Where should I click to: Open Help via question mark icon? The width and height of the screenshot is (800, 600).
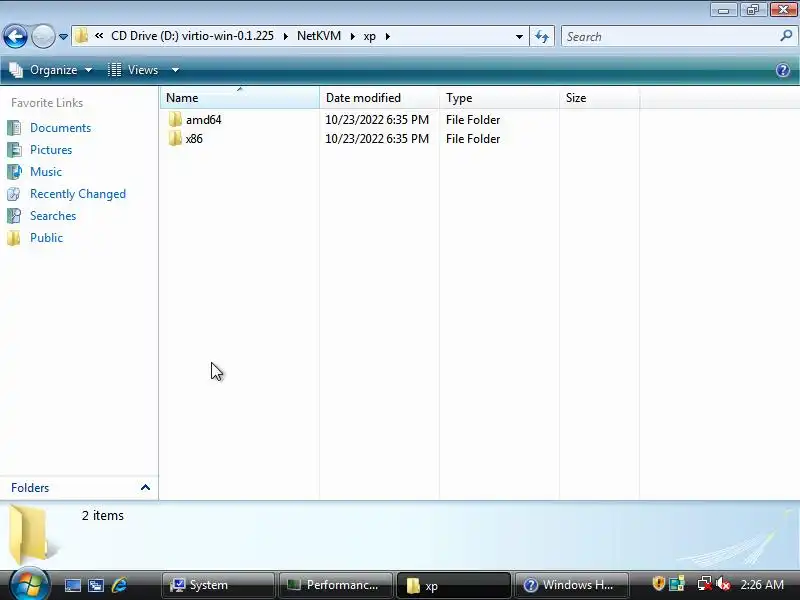pos(783,70)
